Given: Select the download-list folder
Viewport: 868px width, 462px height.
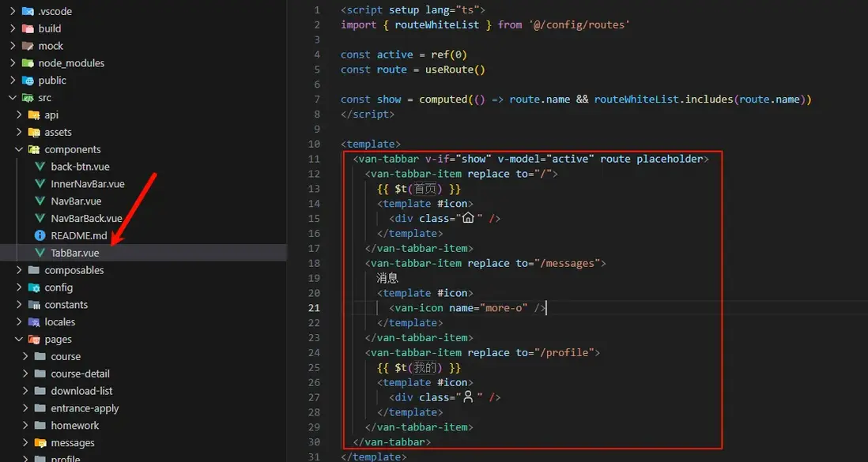Looking at the screenshot, I should 81,391.
